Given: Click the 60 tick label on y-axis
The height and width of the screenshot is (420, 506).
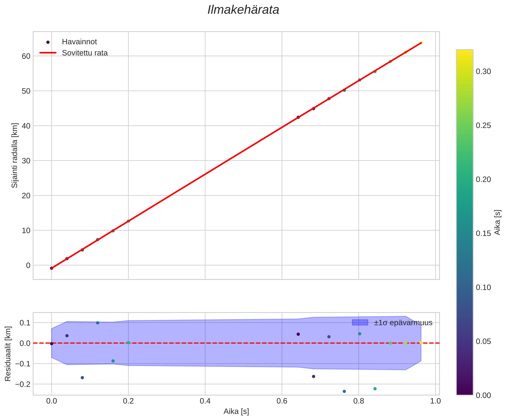Looking at the screenshot, I should (26, 56).
